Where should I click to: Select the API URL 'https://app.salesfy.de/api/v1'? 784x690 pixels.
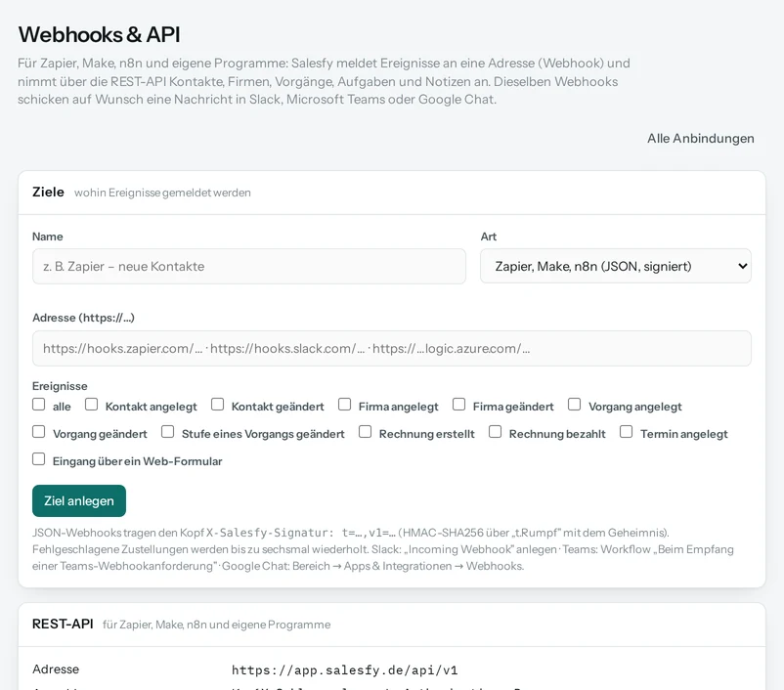(344, 670)
